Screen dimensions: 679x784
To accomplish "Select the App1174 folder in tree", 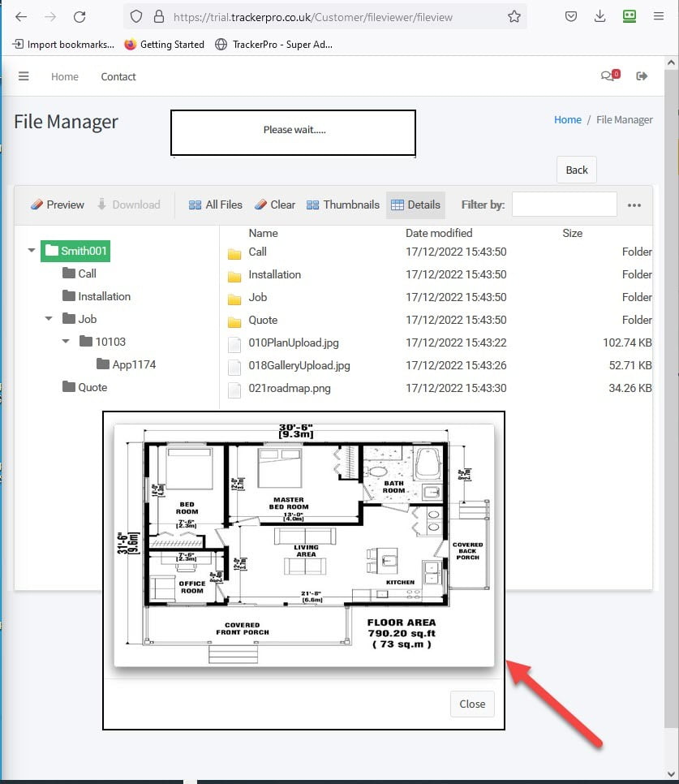I will 133,364.
